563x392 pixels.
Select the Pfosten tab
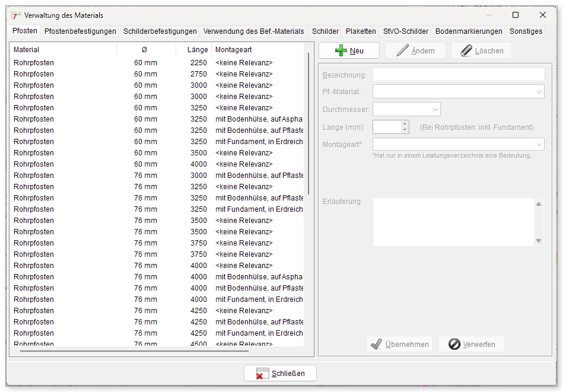pyautogui.click(x=25, y=30)
